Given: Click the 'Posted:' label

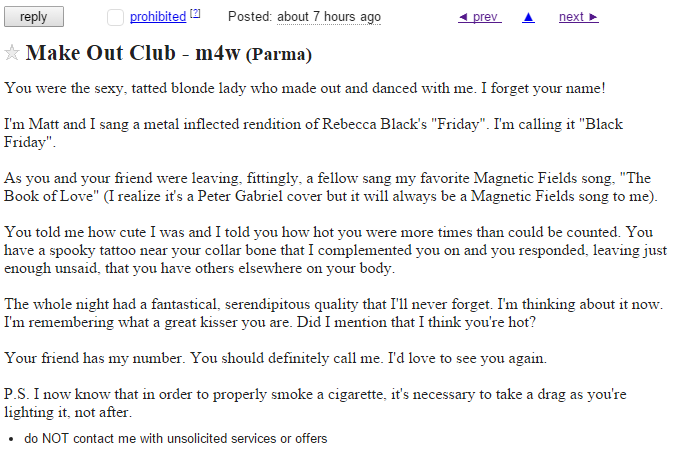Looking at the screenshot, I should 250,17.
